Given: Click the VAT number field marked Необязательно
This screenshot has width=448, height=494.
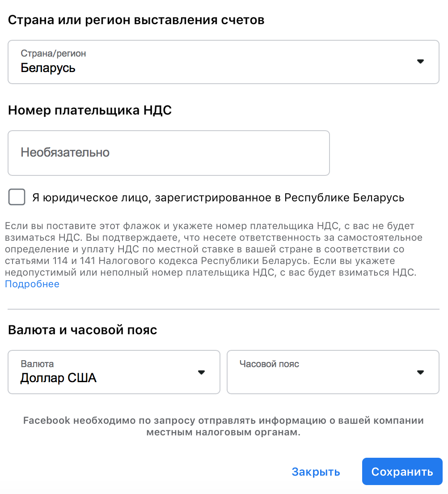Looking at the screenshot, I should click(x=169, y=153).
